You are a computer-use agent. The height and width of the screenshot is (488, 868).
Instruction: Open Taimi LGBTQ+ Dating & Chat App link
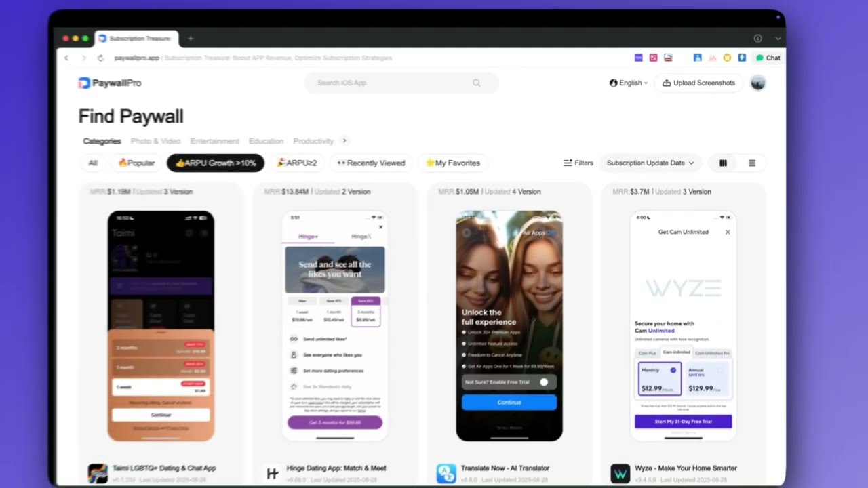[x=164, y=468]
